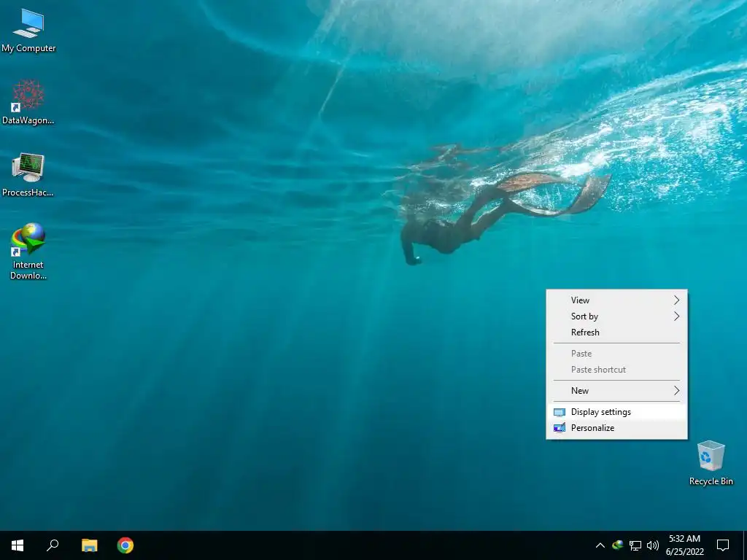Select the ProcessHacker desktop icon
The width and height of the screenshot is (747, 560).
pyautogui.click(x=28, y=174)
